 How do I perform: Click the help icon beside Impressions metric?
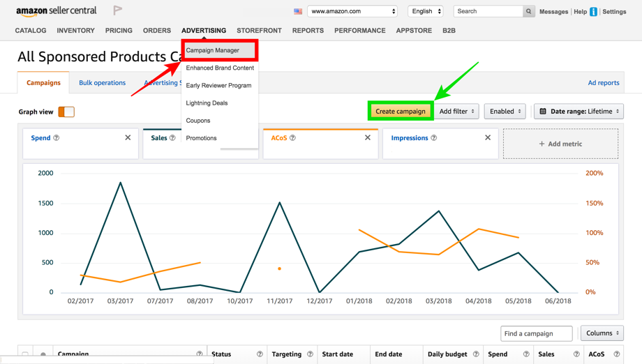pyautogui.click(x=434, y=138)
